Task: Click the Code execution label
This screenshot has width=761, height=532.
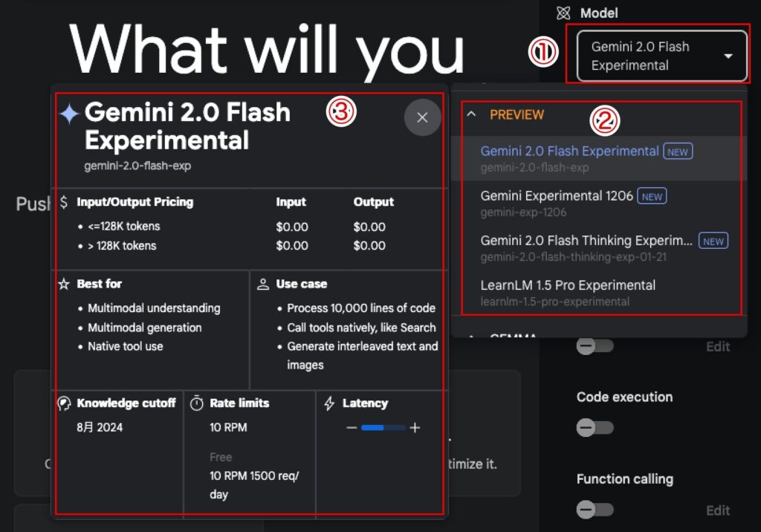Action: click(x=624, y=397)
